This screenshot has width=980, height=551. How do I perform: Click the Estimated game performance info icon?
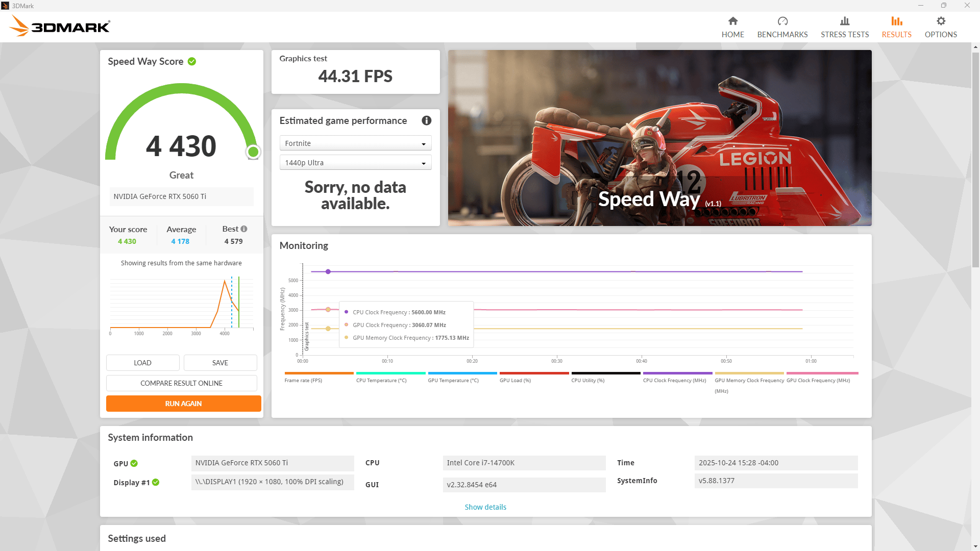click(427, 120)
